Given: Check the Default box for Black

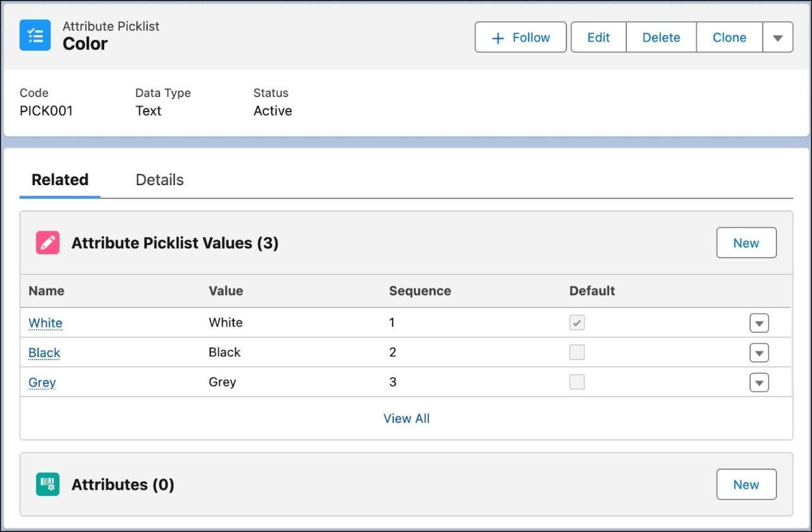Looking at the screenshot, I should point(577,353).
